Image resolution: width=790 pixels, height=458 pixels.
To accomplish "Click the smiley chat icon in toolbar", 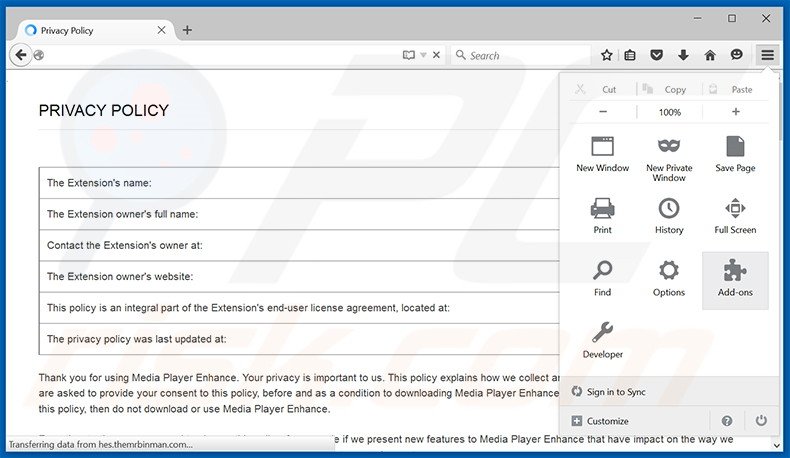I will (737, 54).
